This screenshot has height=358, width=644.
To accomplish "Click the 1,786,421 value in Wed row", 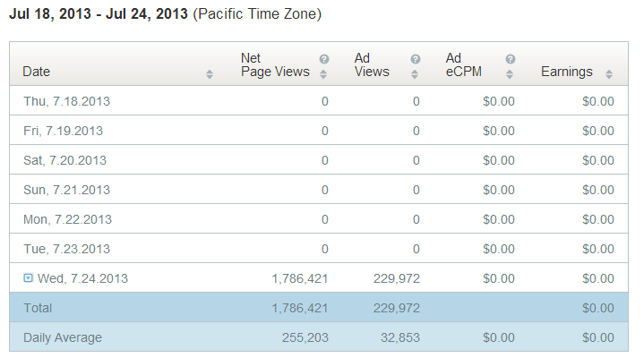I will (x=299, y=278).
